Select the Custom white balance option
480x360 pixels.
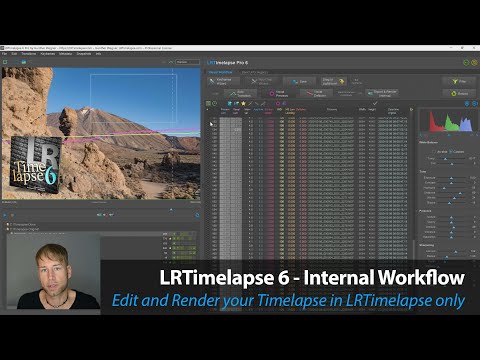(457, 152)
